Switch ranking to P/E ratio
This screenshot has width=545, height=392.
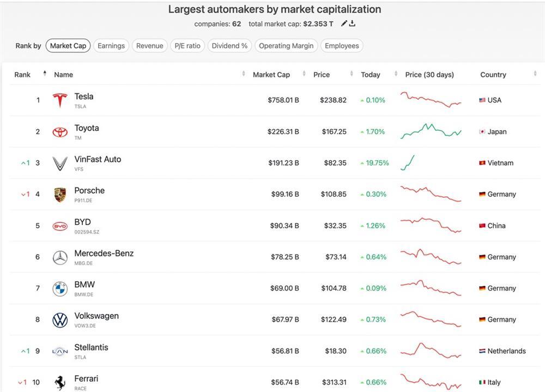[187, 46]
